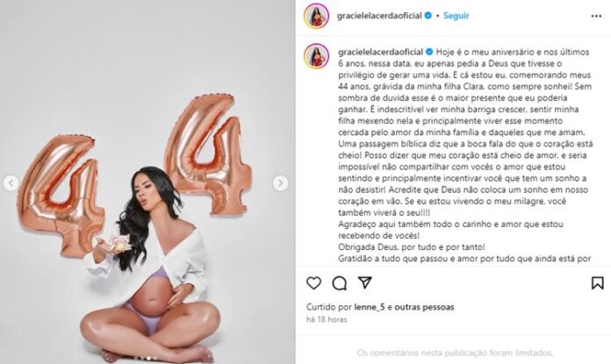Click the limited comments notice text

(x=455, y=353)
